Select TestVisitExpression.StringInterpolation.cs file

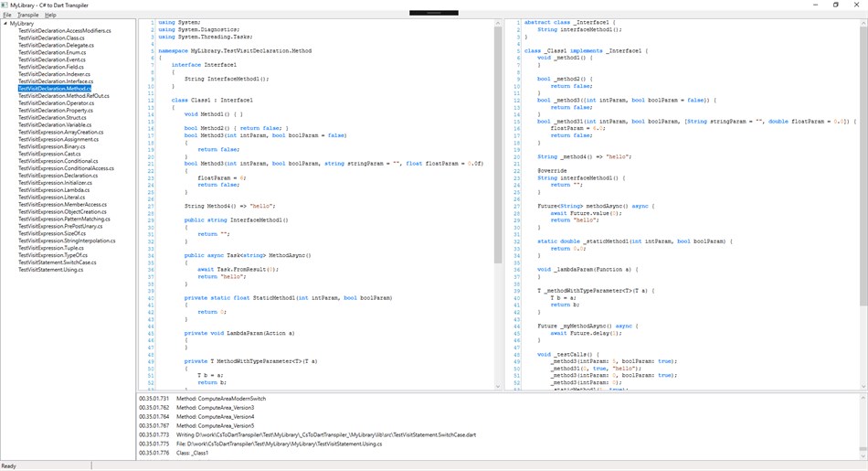click(x=67, y=241)
